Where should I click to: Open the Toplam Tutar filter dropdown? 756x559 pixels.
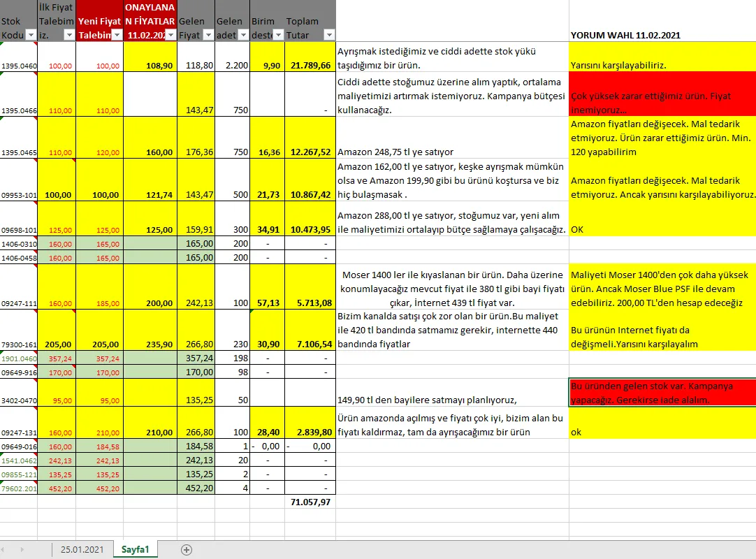pos(329,35)
